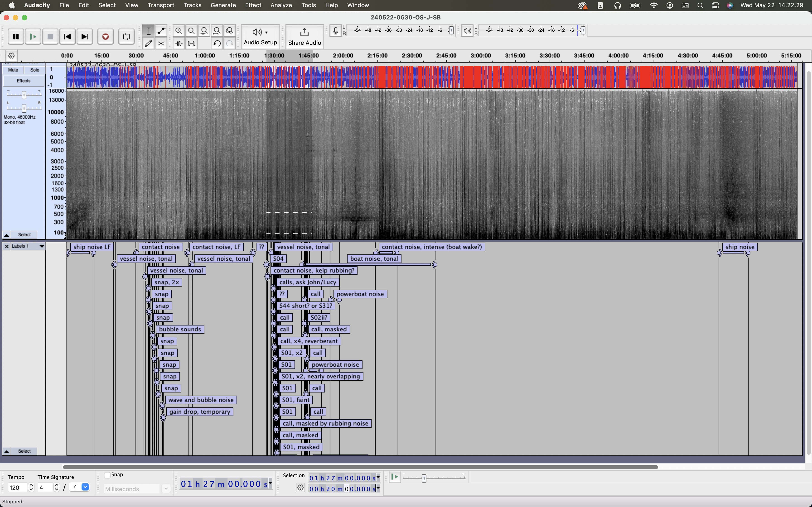Click the Share Audio button
The image size is (812, 507).
(304, 36)
